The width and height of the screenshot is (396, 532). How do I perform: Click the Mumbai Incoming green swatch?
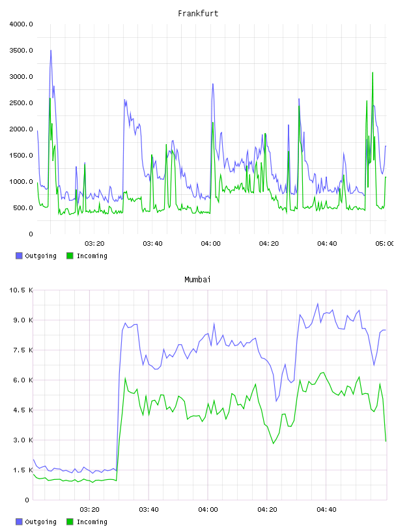[x=70, y=522]
